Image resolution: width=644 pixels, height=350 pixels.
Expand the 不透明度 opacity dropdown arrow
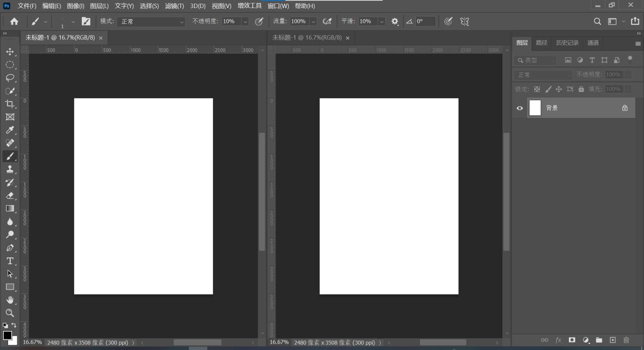pyautogui.click(x=245, y=22)
